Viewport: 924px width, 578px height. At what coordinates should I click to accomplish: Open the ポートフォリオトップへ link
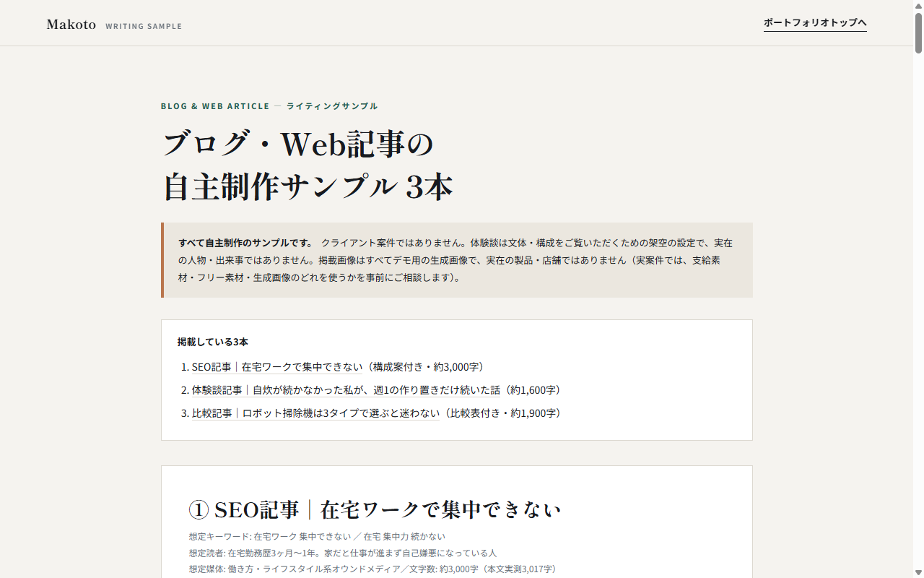tap(815, 23)
